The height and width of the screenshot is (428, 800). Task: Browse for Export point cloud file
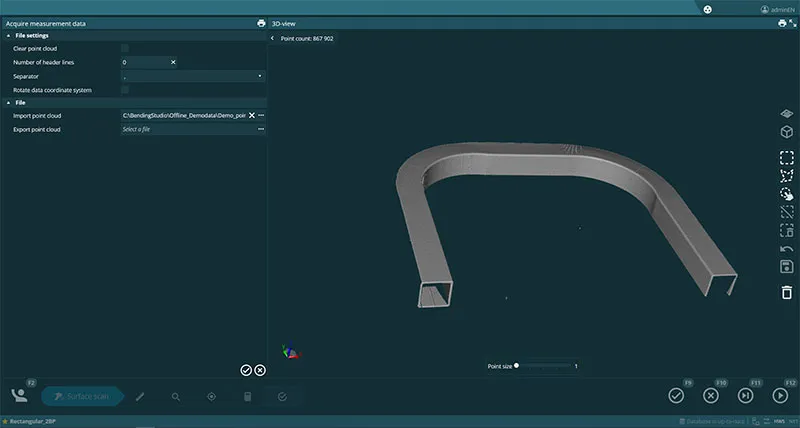[260, 129]
